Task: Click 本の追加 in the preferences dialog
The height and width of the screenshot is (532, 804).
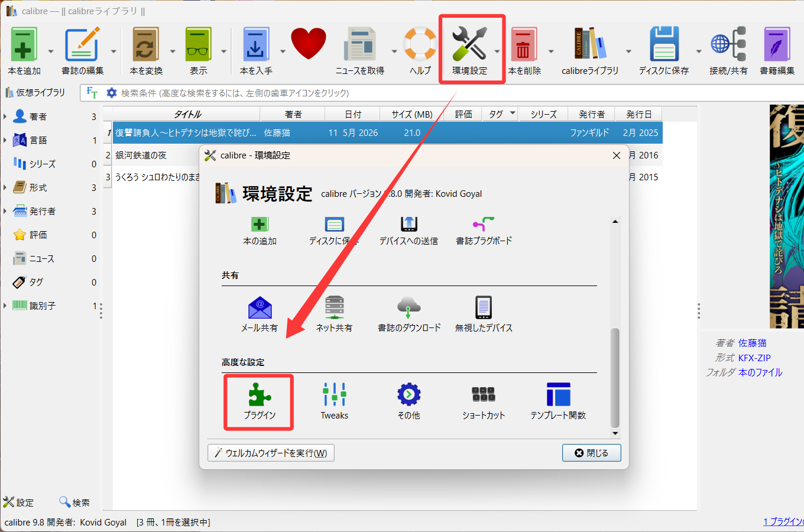Action: (x=260, y=231)
